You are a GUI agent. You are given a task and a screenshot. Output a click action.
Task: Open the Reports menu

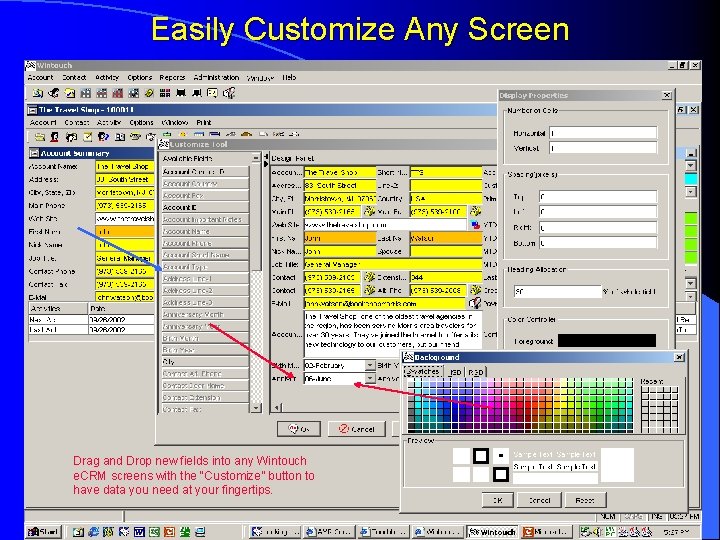coord(172,78)
